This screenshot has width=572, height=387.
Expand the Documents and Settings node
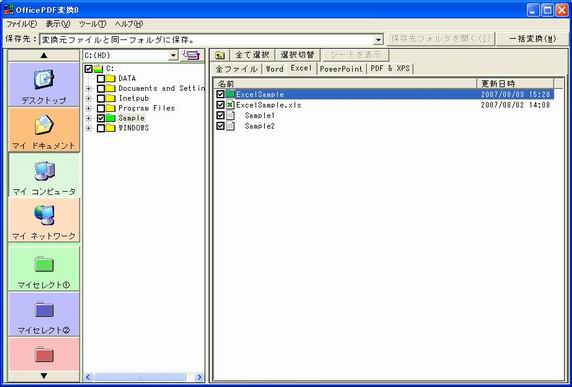coord(88,88)
